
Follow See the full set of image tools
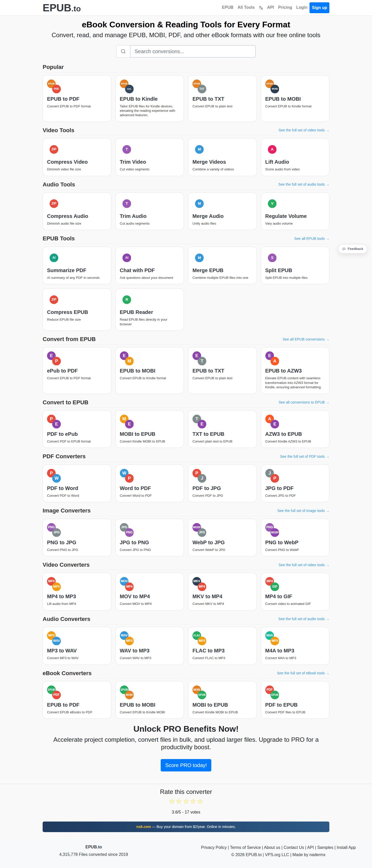pos(303,511)
